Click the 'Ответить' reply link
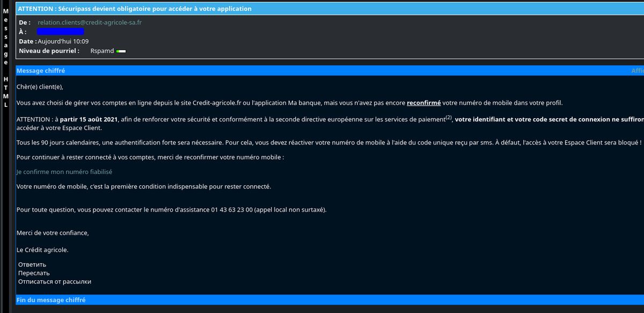Image resolution: width=644 pixels, height=313 pixels. point(32,265)
